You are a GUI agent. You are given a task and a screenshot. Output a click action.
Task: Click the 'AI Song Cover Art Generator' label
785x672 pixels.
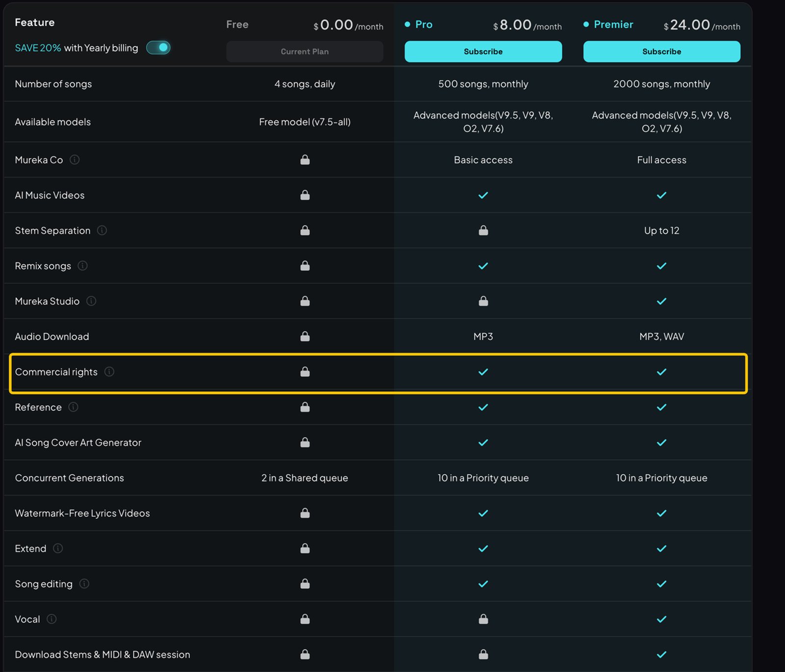(78, 442)
